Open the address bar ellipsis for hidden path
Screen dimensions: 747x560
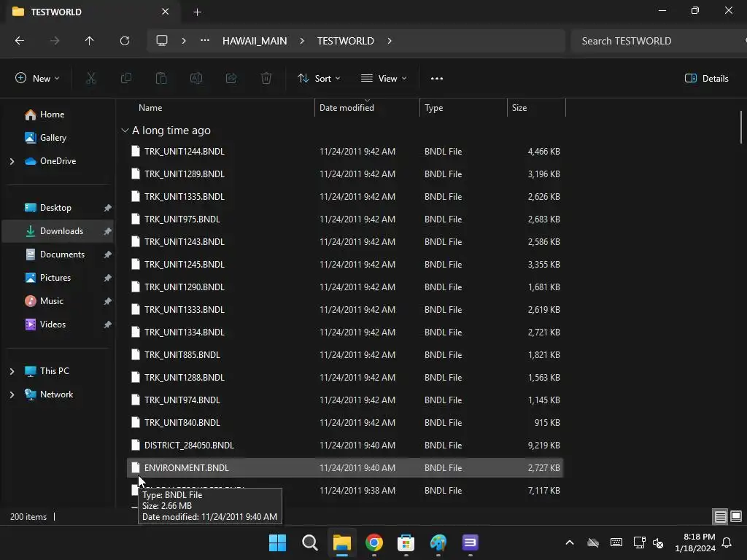click(205, 41)
